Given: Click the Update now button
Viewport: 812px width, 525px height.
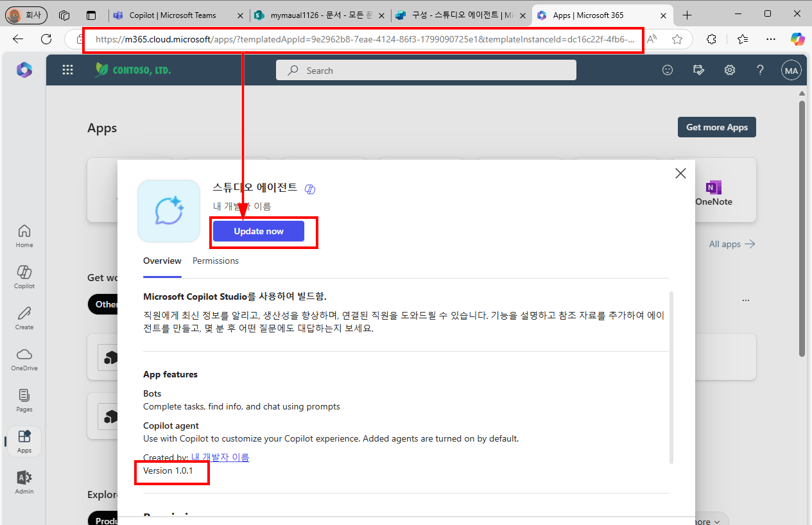Looking at the screenshot, I should click(x=258, y=231).
